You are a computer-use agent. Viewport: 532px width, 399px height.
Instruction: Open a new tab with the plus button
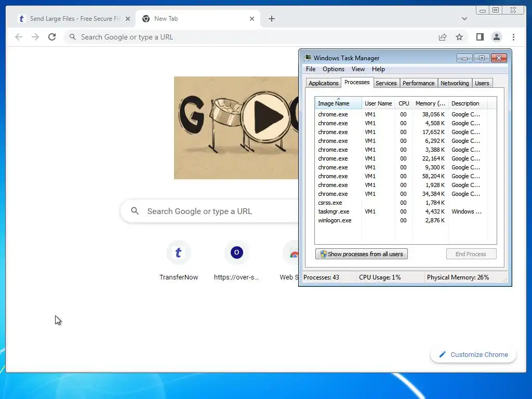point(271,19)
